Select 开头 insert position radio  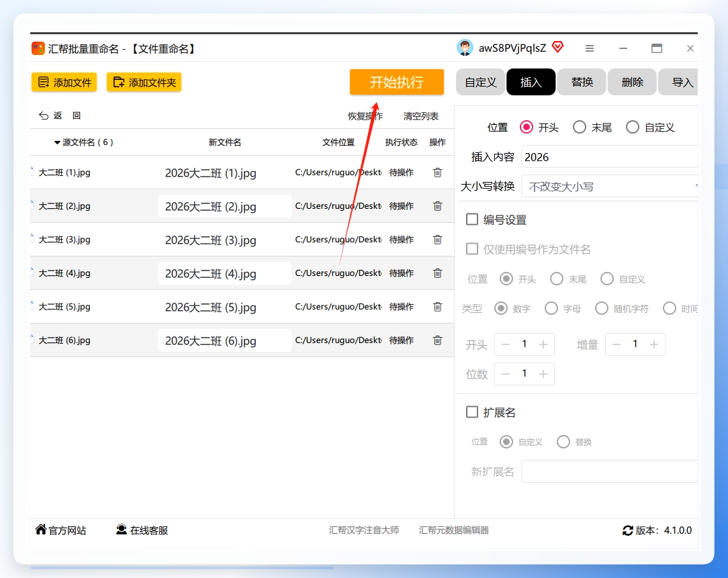(x=527, y=127)
